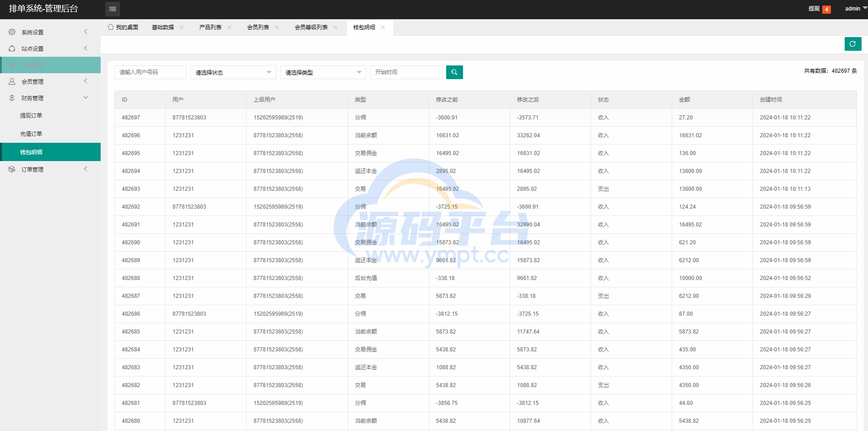Click the orange withdrawal badge showing 4
This screenshot has height=431, width=868.
[x=826, y=10]
